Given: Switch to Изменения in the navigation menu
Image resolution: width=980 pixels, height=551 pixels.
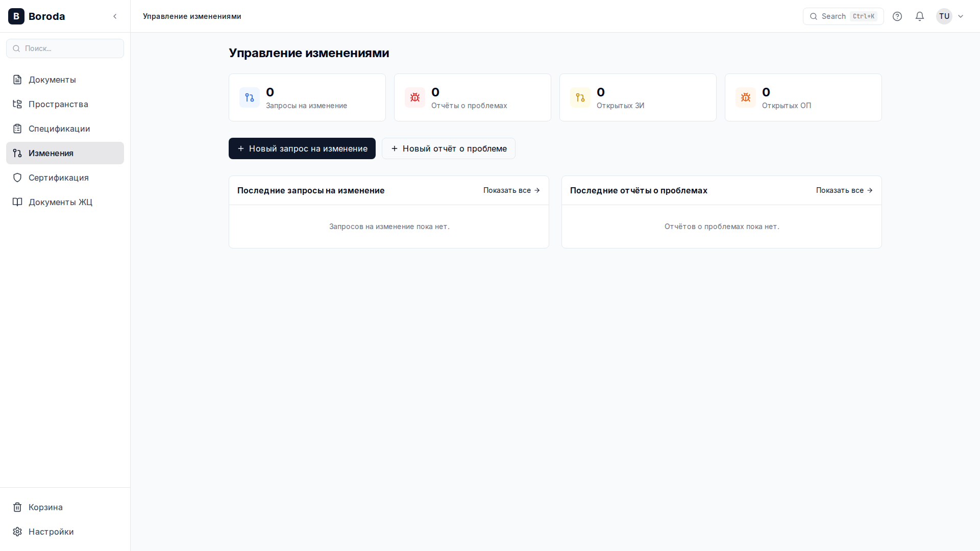Looking at the screenshot, I should click(x=51, y=153).
